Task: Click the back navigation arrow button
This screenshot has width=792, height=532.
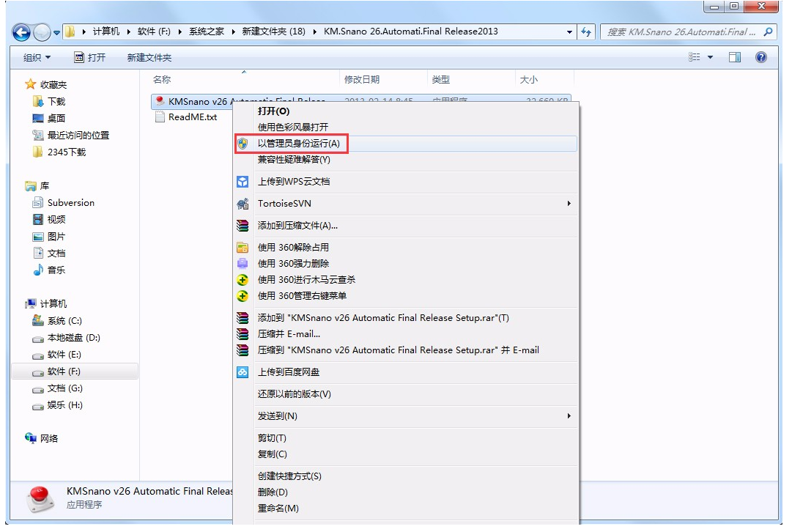Action: 22,32
